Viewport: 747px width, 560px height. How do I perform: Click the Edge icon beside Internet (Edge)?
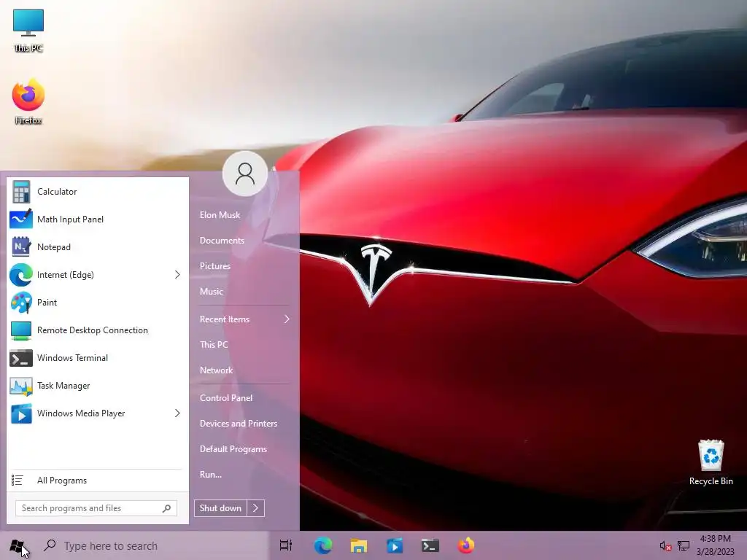[21, 275]
